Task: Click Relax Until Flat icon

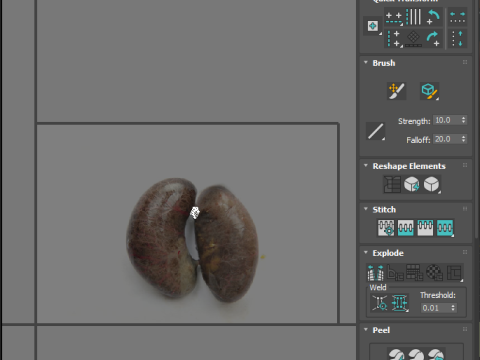Action: click(x=412, y=184)
